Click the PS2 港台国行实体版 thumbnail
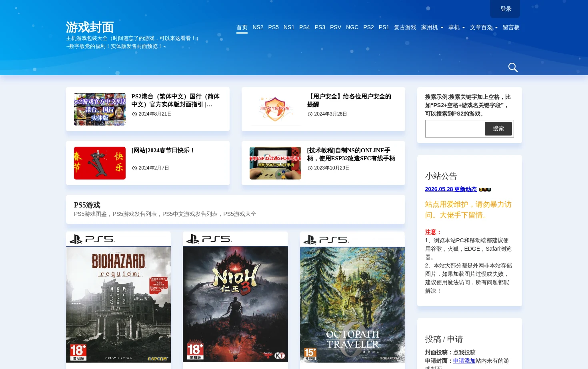Screen dimensions: 588x369 100,109
